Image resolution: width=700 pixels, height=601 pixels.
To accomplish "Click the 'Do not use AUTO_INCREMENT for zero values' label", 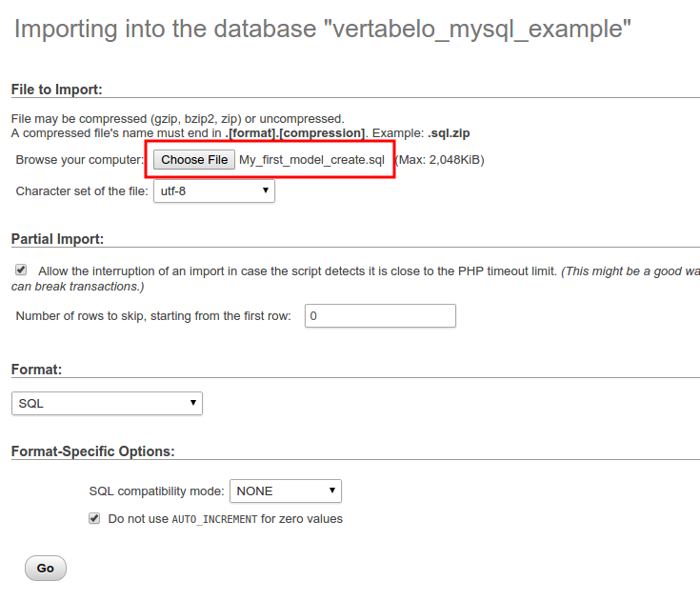I will point(225,519).
